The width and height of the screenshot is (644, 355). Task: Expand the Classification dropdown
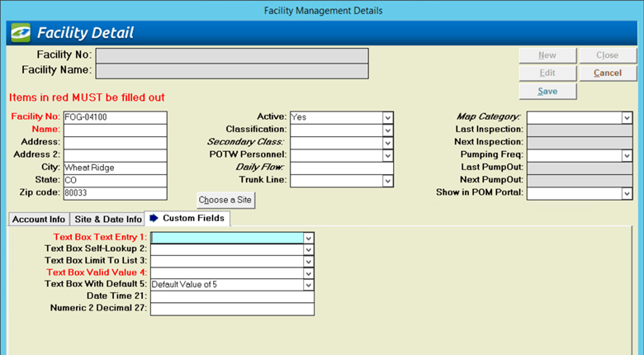click(387, 130)
